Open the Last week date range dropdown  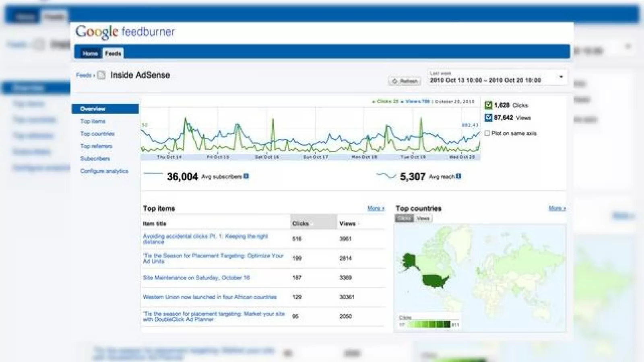pos(497,77)
